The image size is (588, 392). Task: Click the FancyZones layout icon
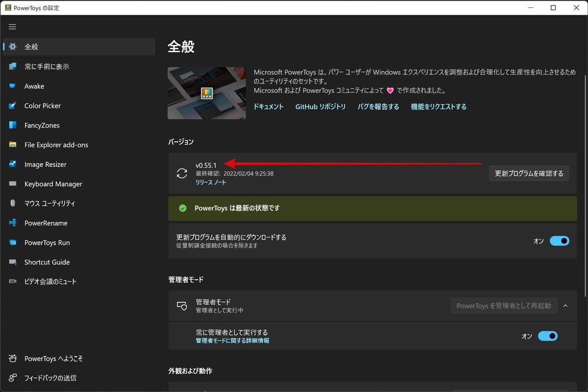[13, 125]
